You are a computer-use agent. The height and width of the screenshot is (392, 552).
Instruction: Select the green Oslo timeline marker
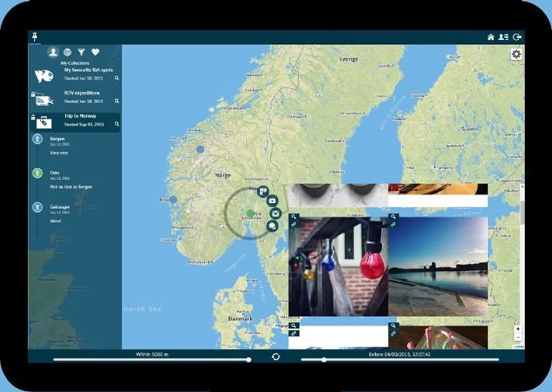pos(37,173)
